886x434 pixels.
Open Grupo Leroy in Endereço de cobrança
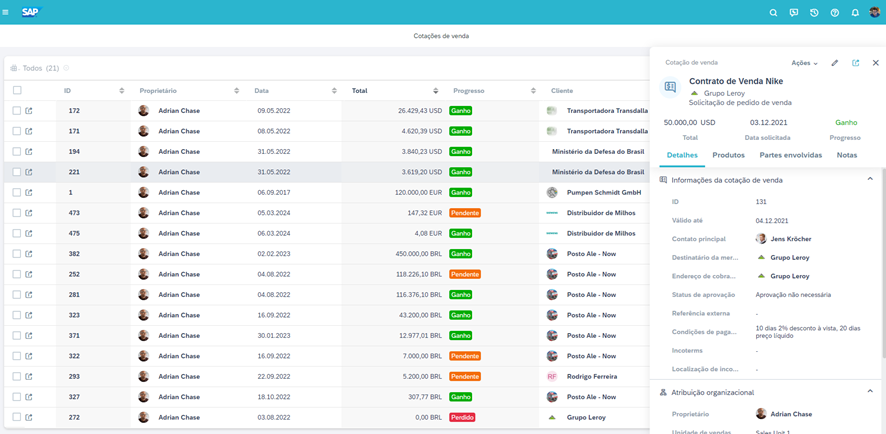coord(789,277)
